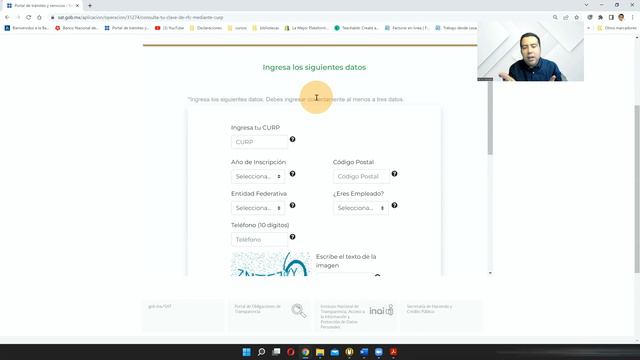Click the browser back arrow

(x=7, y=18)
